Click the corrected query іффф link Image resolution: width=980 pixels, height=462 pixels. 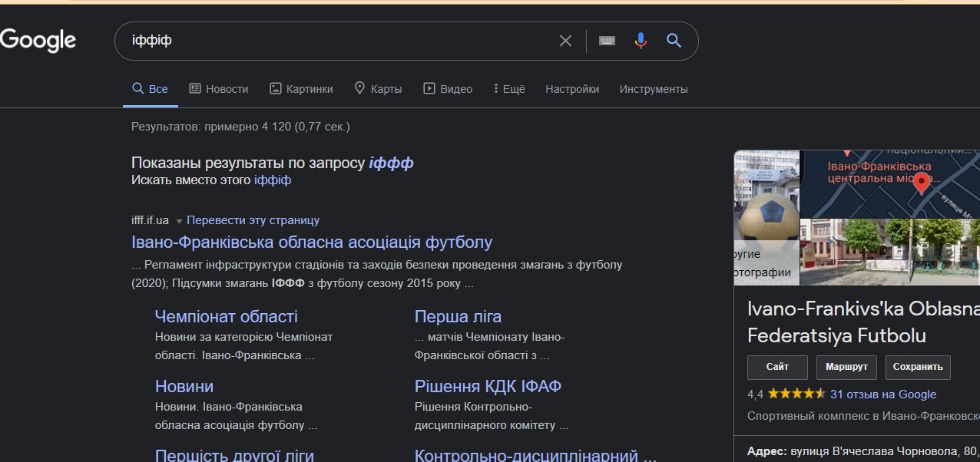point(391,163)
